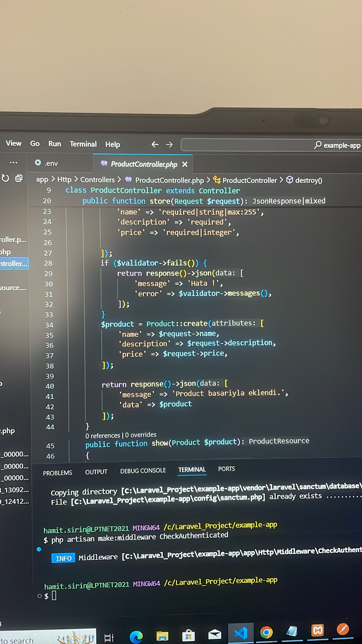Click the Product::create call on line 34
The image size is (362, 644).
click(177, 324)
